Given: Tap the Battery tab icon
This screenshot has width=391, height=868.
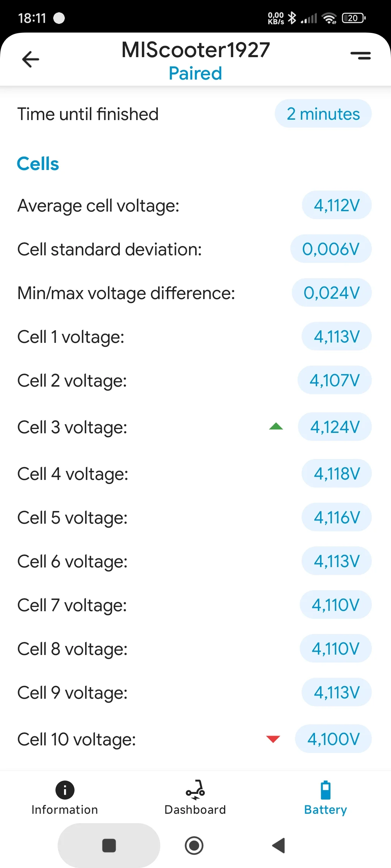Looking at the screenshot, I should (325, 790).
